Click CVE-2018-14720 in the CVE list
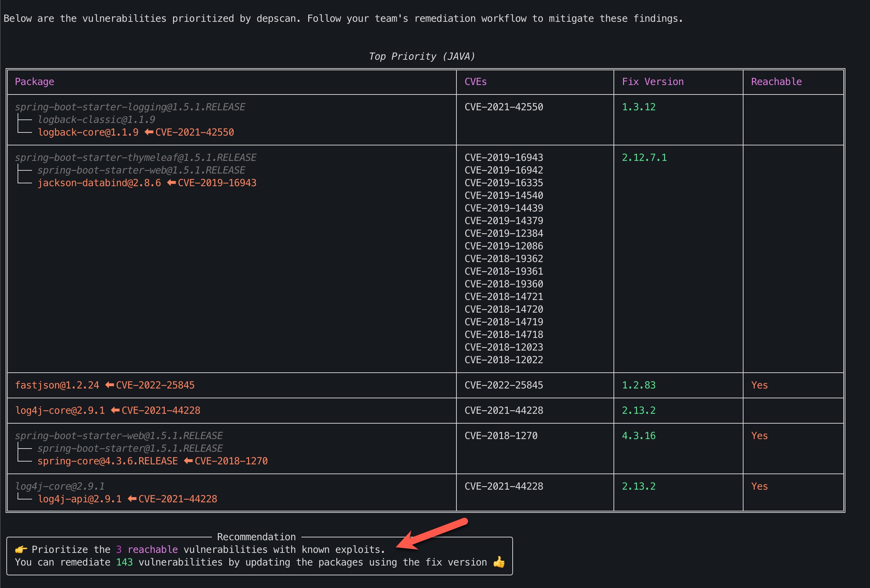This screenshot has width=870, height=588. [x=504, y=309]
